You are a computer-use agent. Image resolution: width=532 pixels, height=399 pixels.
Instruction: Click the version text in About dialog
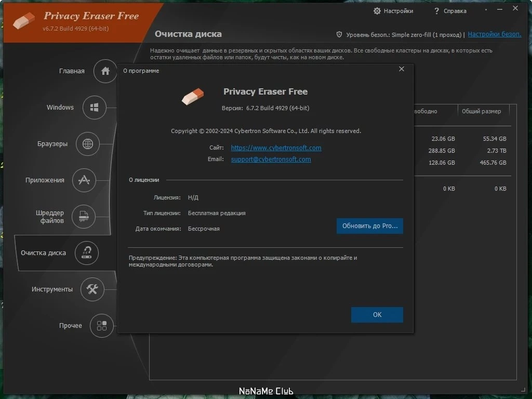click(265, 108)
